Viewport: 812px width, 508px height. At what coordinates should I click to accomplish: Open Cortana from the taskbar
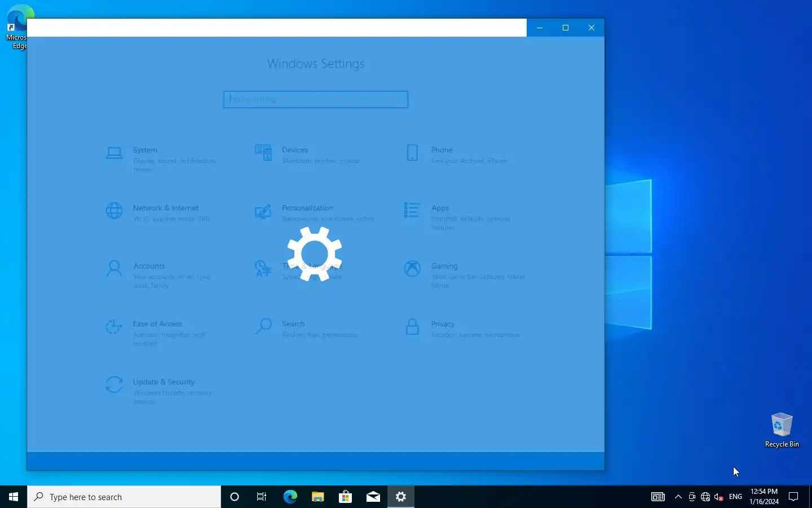(235, 497)
